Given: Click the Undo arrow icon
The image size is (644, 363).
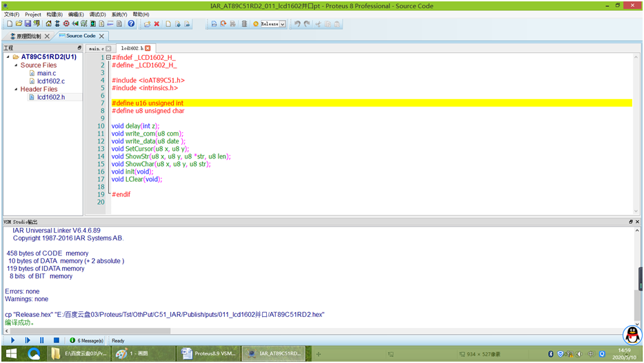Looking at the screenshot, I should (x=297, y=24).
